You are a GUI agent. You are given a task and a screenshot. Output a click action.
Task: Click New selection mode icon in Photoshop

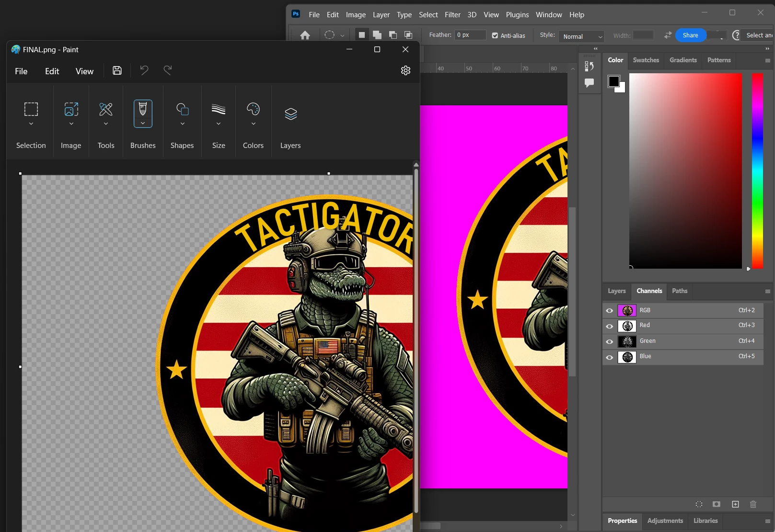(362, 35)
